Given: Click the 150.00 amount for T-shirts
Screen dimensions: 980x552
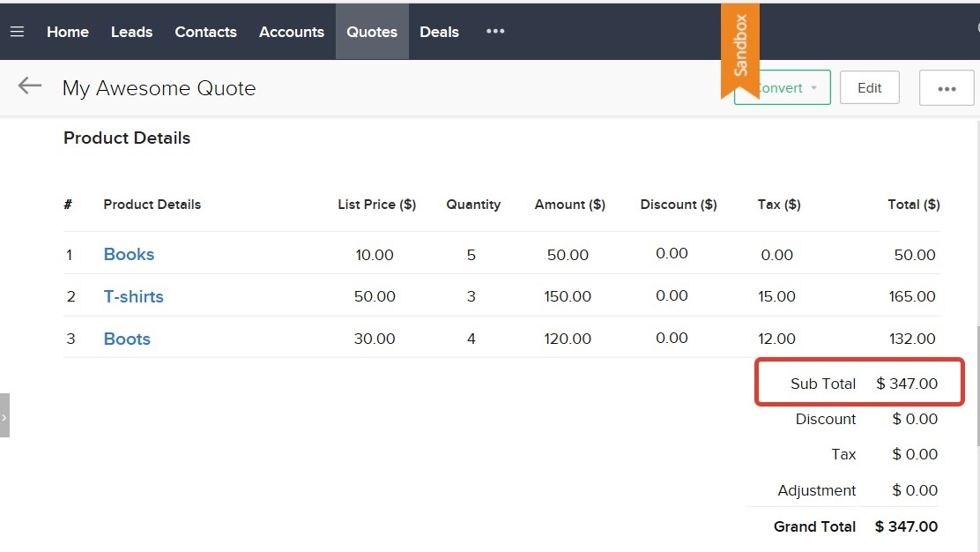Looking at the screenshot, I should point(568,296).
